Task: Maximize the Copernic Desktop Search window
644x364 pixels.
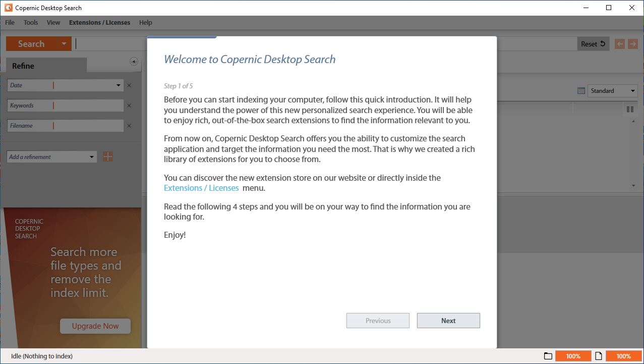Action: 609,8
